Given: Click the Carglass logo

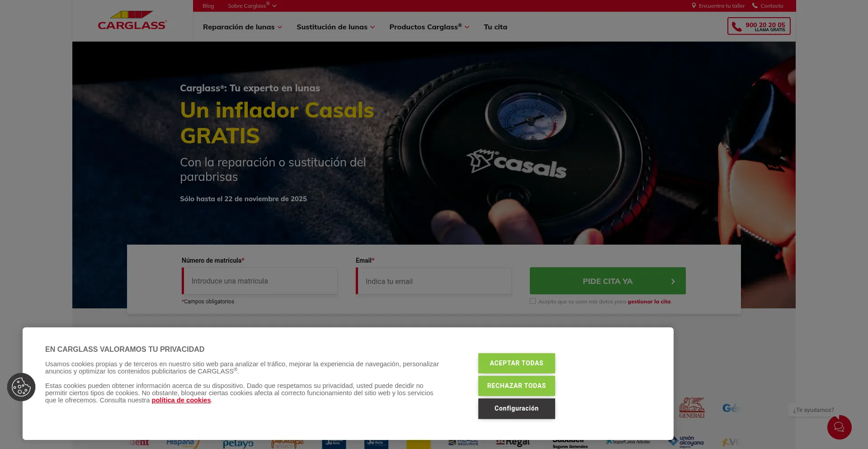Looking at the screenshot, I should click(132, 21).
